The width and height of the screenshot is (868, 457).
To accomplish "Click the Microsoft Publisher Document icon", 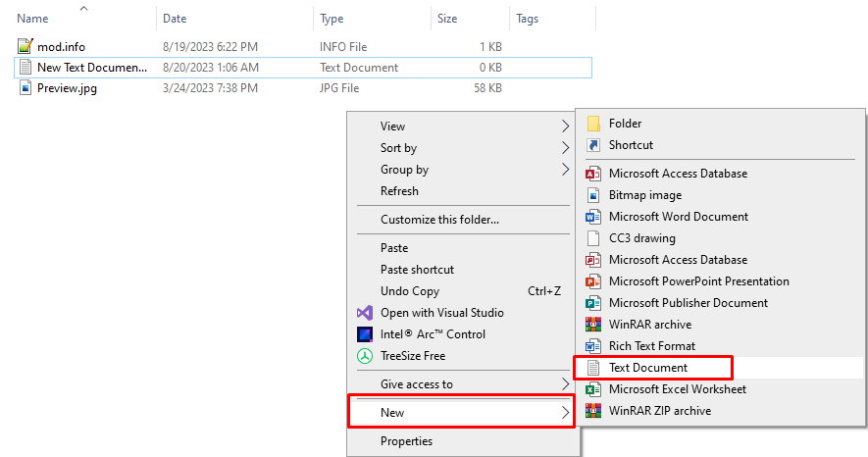I will point(593,303).
